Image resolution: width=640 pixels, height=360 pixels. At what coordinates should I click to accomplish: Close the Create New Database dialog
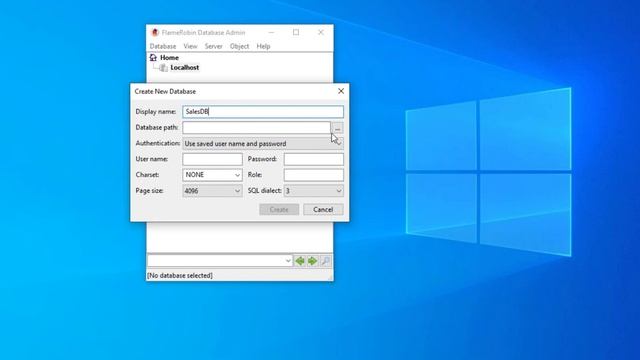point(341,91)
